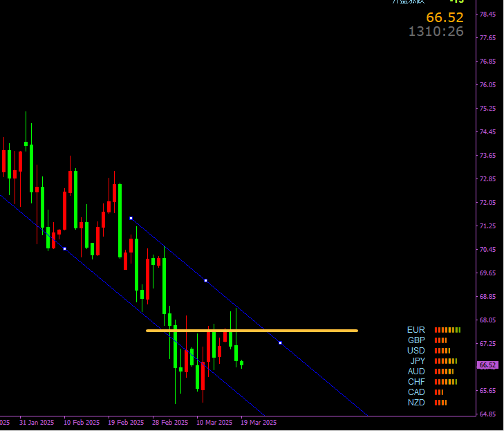Select the NZD strength meter bars
The width and height of the screenshot is (504, 431).
pos(440,403)
